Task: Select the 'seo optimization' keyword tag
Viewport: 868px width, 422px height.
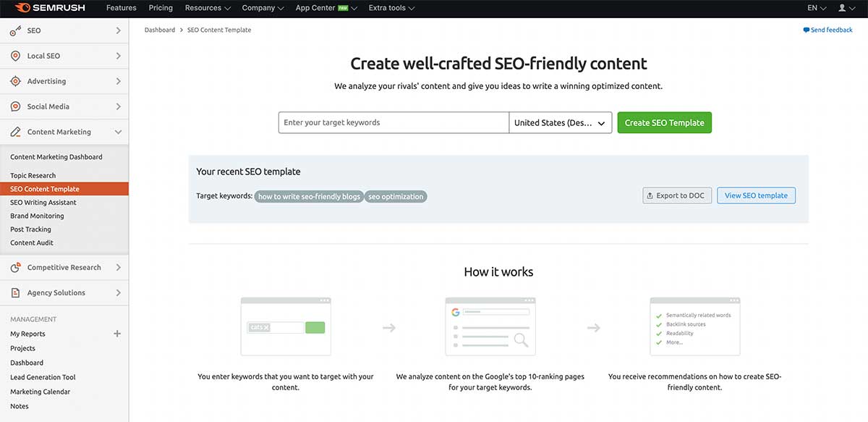Action: [396, 196]
